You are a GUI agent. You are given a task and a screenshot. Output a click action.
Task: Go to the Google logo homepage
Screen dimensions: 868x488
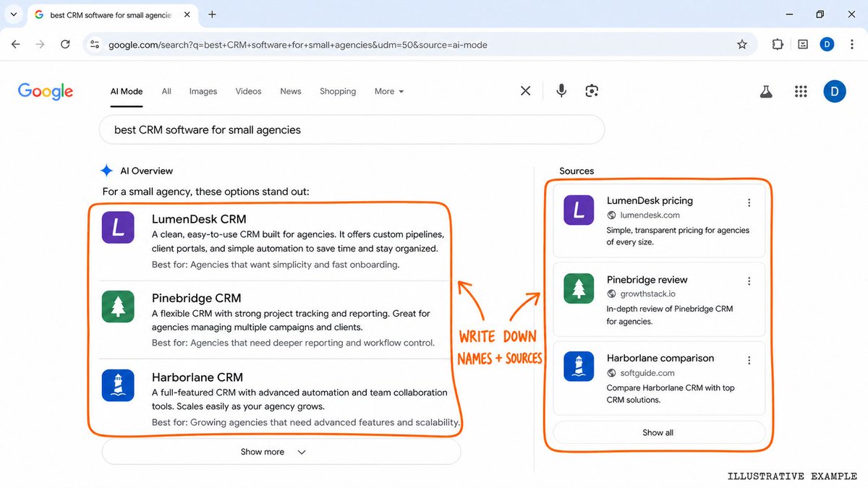pyautogui.click(x=46, y=91)
